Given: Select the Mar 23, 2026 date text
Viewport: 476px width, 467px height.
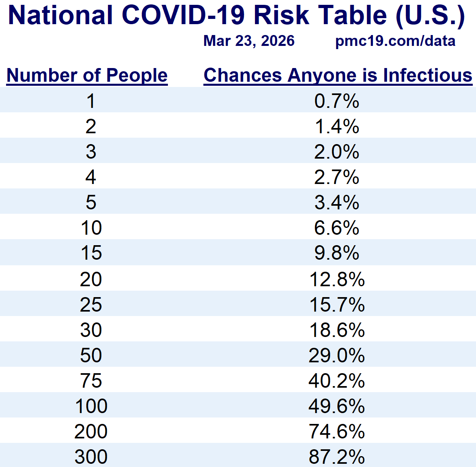Looking at the screenshot, I should tap(249, 41).
